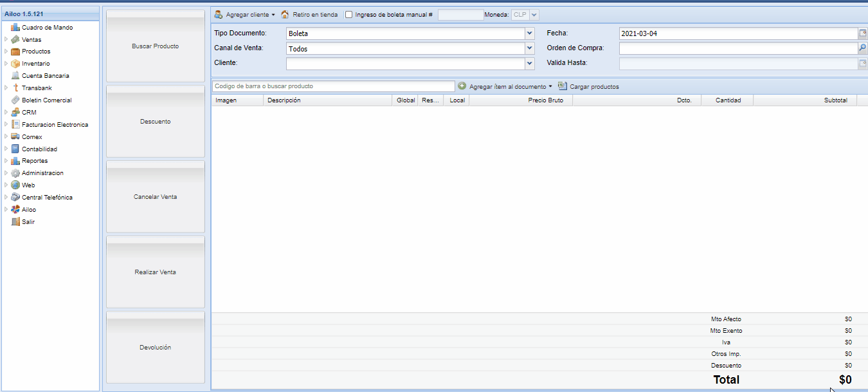Open the Canal de Venta dropdown arrow

(x=530, y=48)
